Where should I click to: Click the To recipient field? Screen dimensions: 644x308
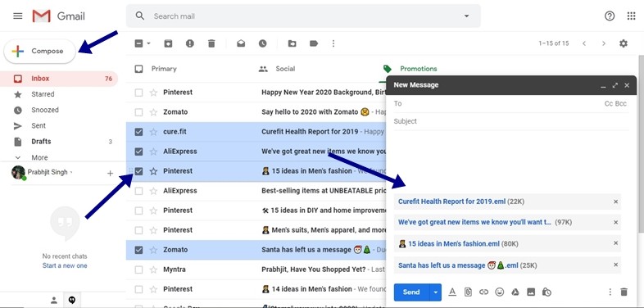click(497, 103)
